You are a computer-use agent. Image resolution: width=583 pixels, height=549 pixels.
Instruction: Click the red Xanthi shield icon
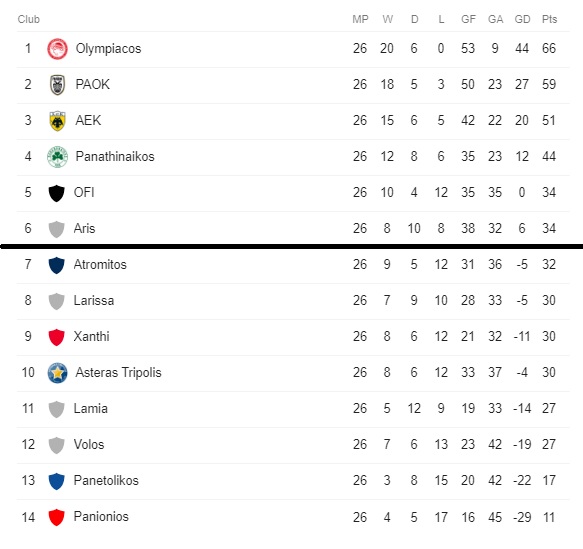(57, 337)
